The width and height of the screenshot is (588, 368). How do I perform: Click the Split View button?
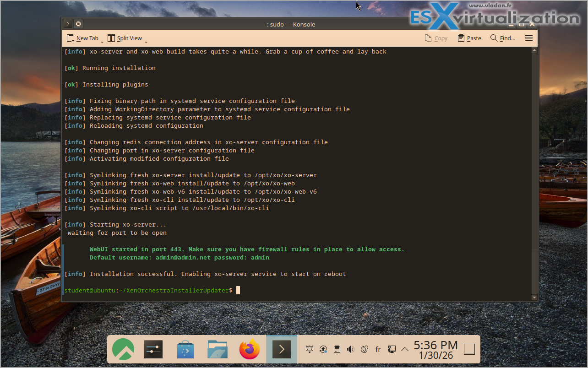click(x=125, y=38)
